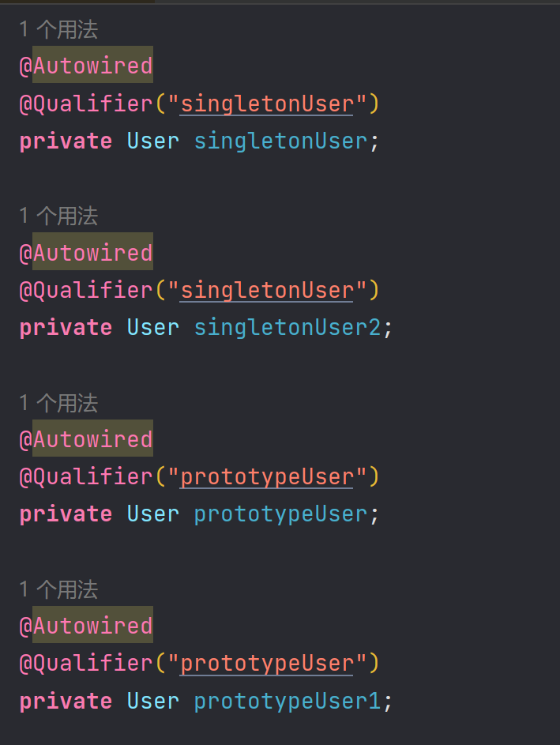
Task: Click the prototypeUser1 field name
Action: point(288,701)
